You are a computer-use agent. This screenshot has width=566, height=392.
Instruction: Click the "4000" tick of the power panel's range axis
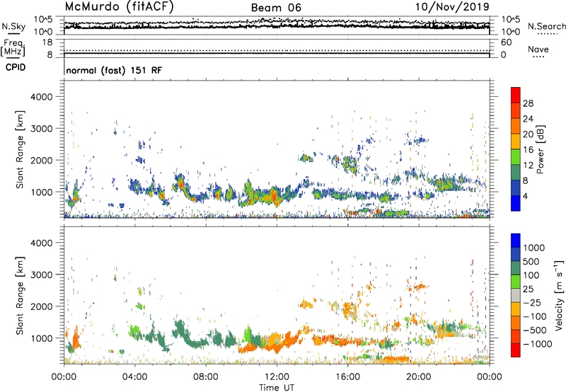[x=41, y=97]
